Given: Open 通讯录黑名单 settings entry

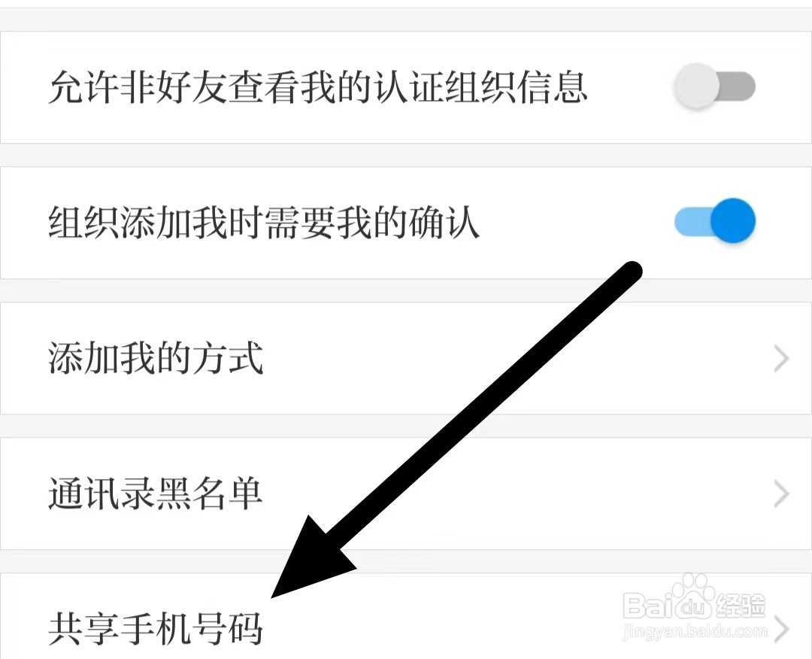Looking at the screenshot, I should 406,493.
